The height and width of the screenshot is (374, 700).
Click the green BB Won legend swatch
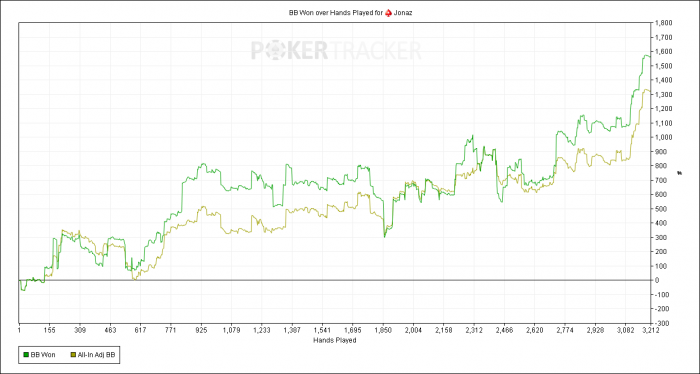26,355
